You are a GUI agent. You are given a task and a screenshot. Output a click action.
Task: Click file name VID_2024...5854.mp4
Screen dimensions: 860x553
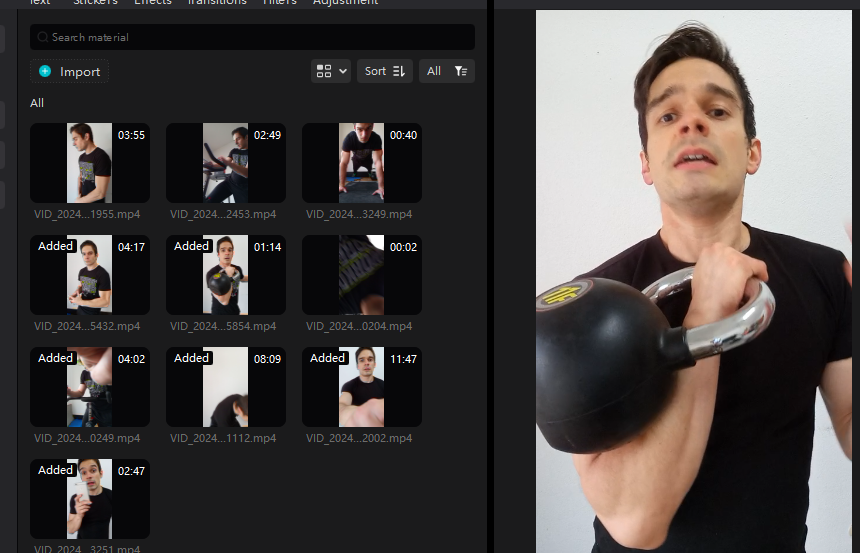(223, 326)
